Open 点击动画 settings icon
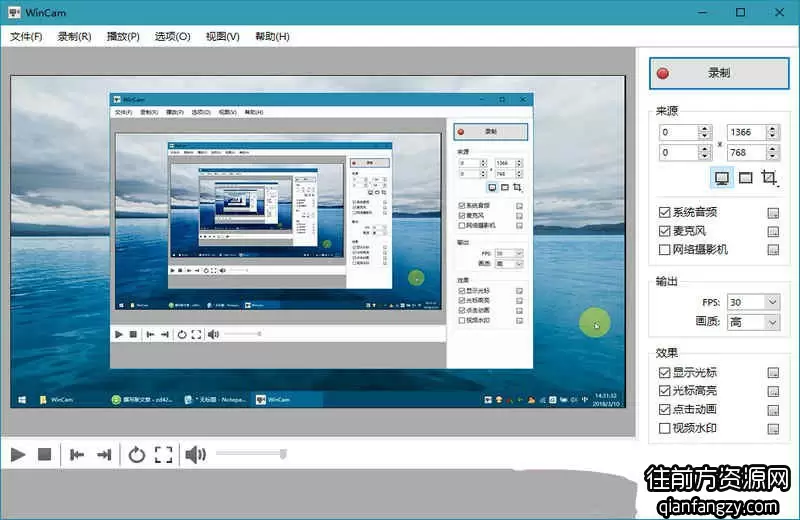800x520 pixels. (x=773, y=410)
